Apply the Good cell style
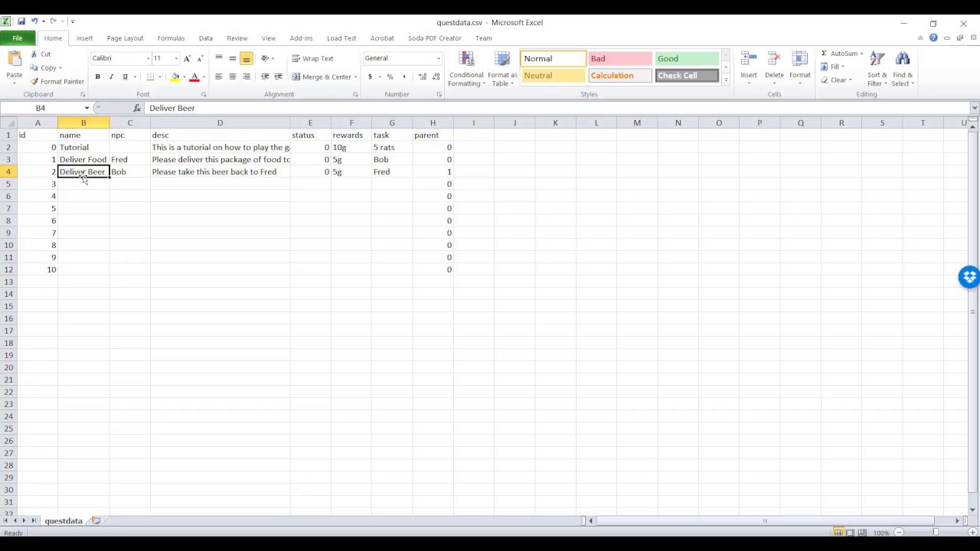 point(686,59)
